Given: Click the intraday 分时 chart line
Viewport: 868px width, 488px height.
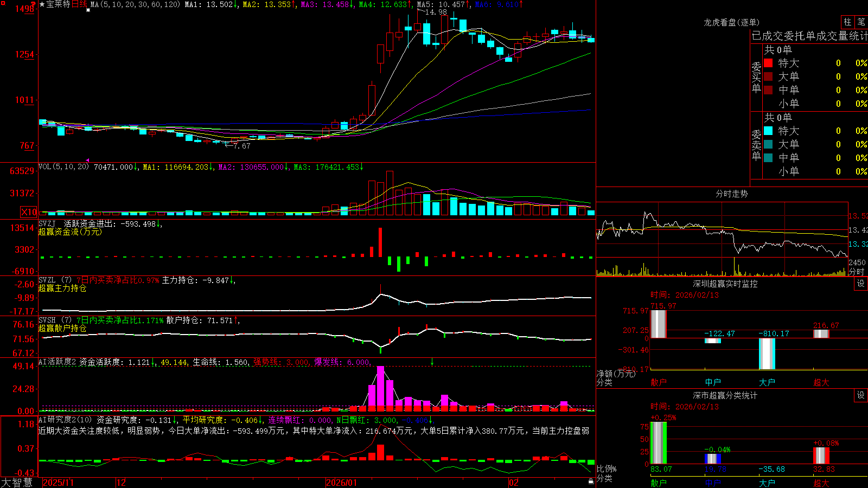Looking at the screenshot, I should tap(722, 233).
